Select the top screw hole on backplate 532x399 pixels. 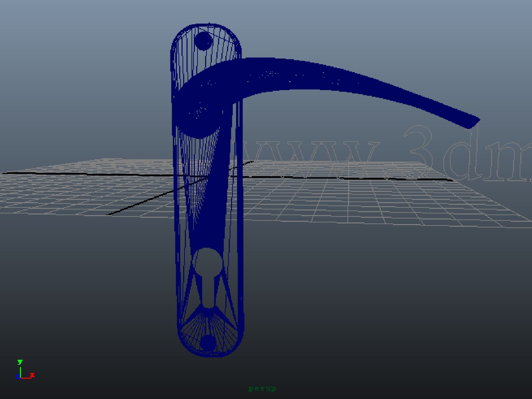tap(203, 42)
